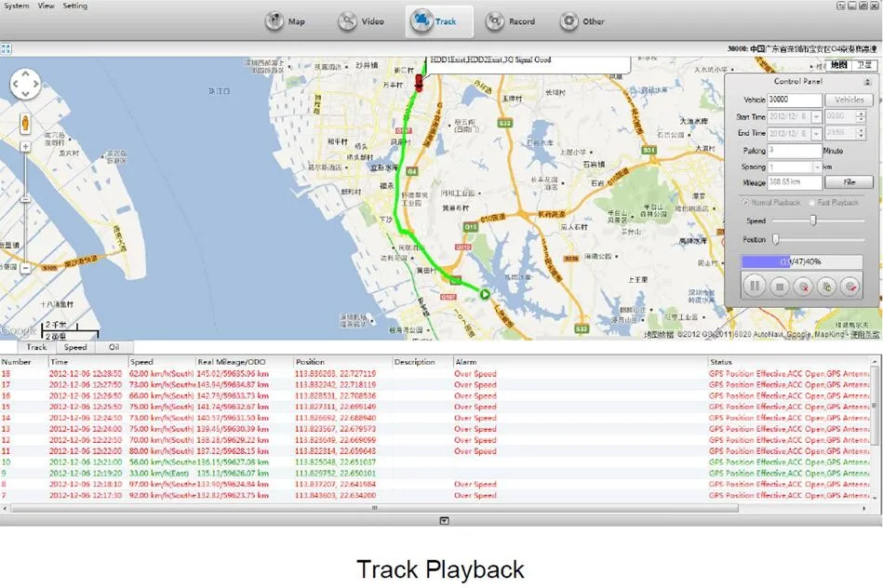Open the Video module in toolbar

(x=361, y=21)
